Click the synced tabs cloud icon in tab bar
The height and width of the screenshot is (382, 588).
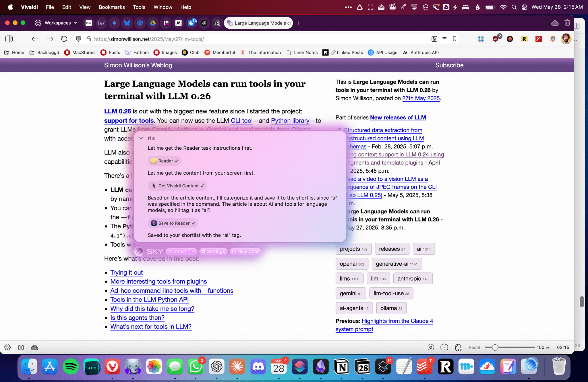click(555, 23)
